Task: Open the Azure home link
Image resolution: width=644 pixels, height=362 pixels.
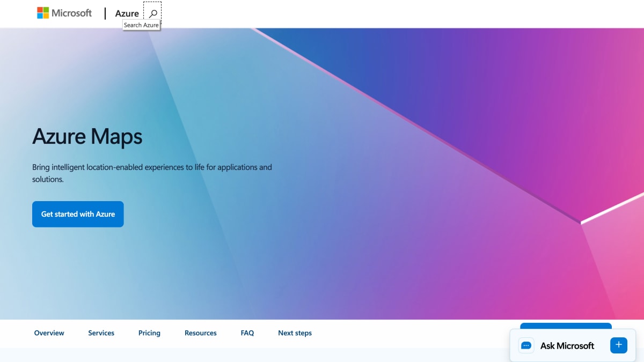Action: tap(127, 13)
